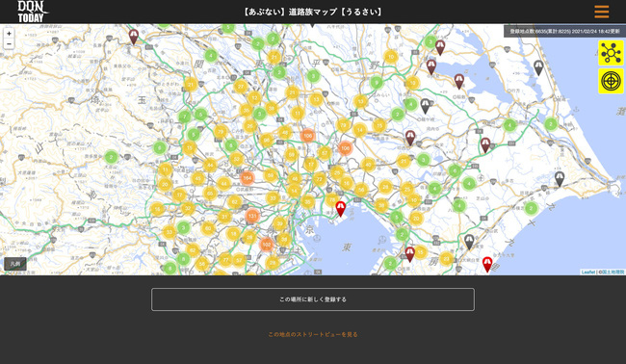Zoom out with the minus button
Screen dimensions: 626x364
tap(9, 44)
